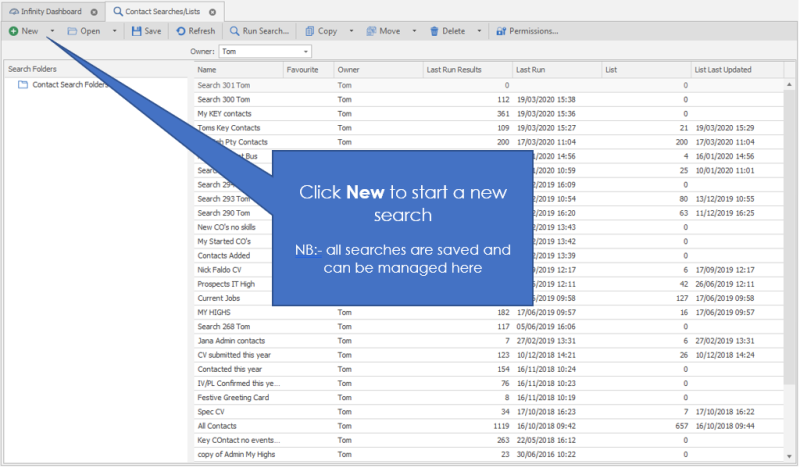
Task: Expand the Delete dropdown arrow
Action: pos(480,31)
